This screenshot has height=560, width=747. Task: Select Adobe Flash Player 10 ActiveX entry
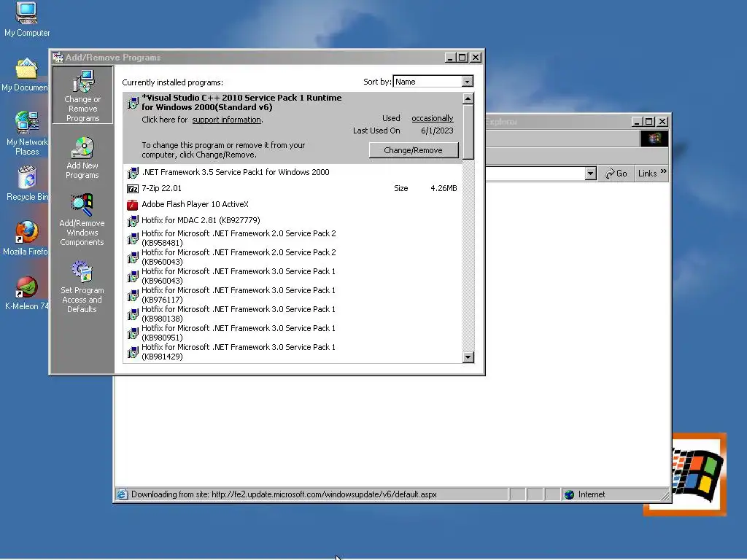(293, 205)
